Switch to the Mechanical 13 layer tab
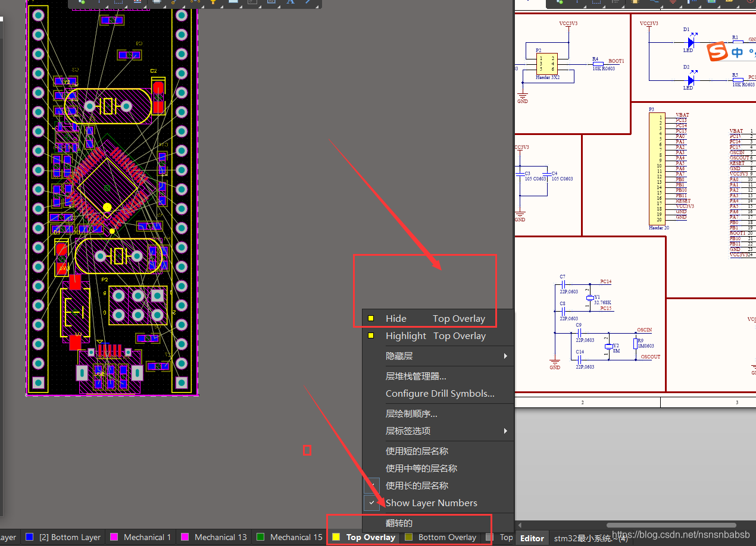 (214, 537)
